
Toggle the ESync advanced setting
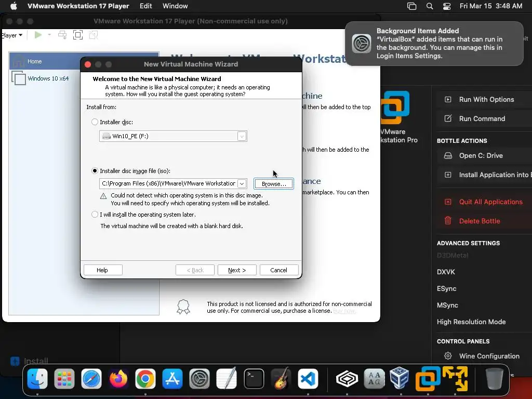point(446,288)
